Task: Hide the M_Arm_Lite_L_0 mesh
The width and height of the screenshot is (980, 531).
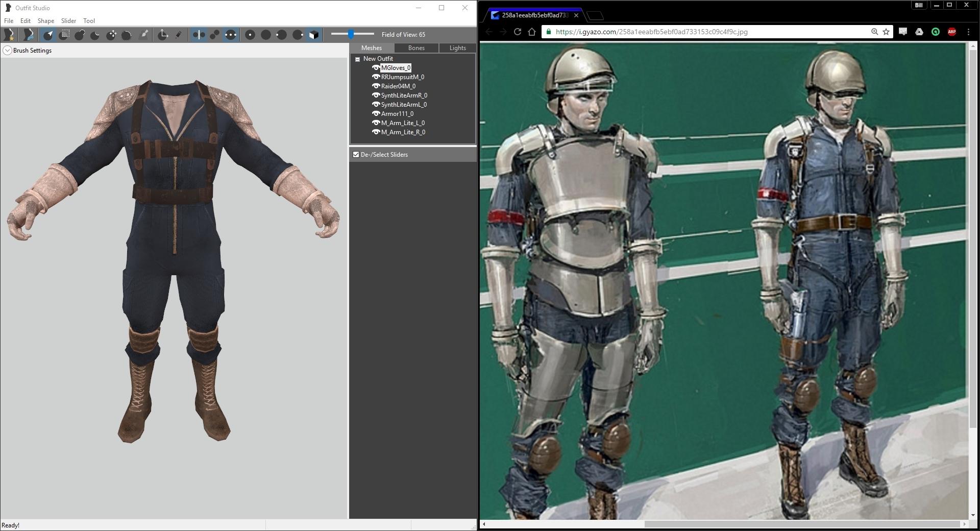Action: (x=376, y=123)
